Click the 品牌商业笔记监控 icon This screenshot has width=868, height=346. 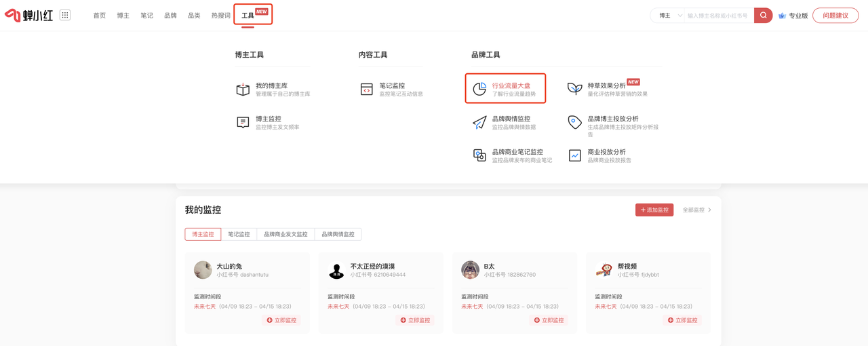click(x=479, y=155)
